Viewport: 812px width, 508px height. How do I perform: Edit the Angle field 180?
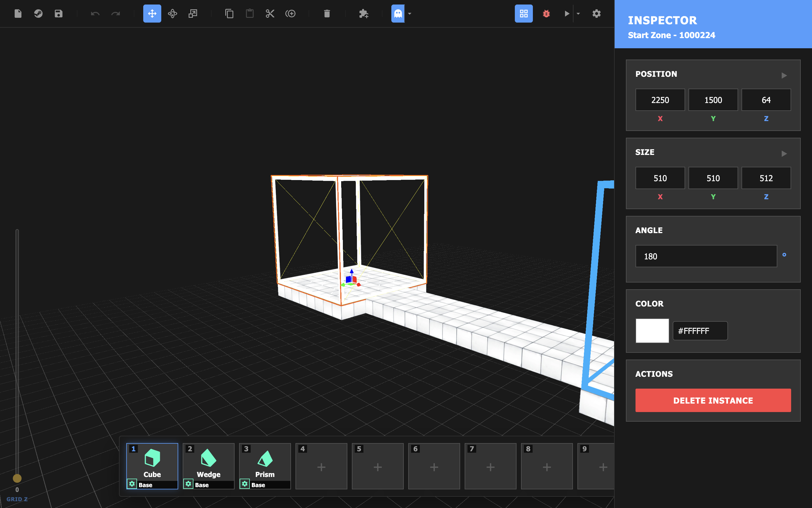[x=706, y=256]
